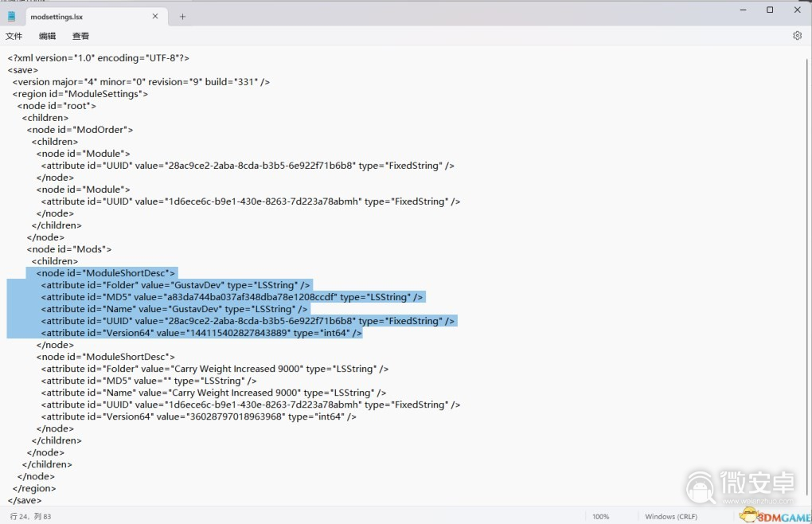This screenshot has width=812, height=524.
Task: Click the version major="4" line
Action: tap(141, 82)
